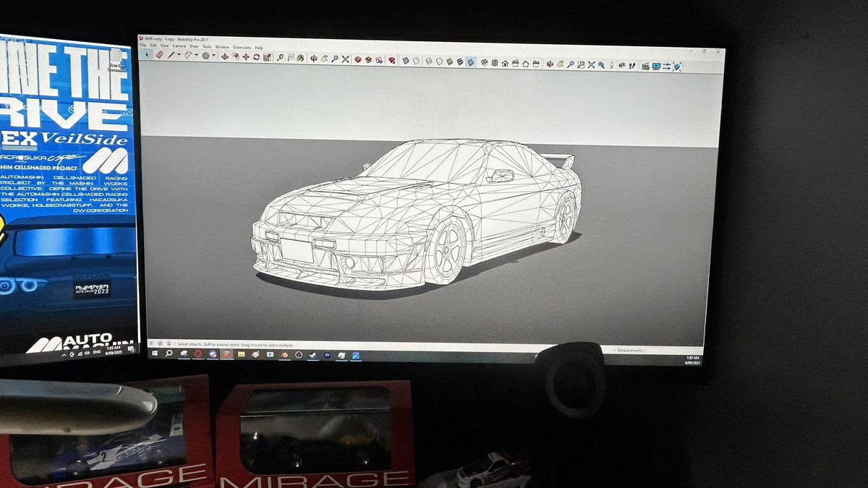
Task: Set camera to Back view
Action: point(526,64)
